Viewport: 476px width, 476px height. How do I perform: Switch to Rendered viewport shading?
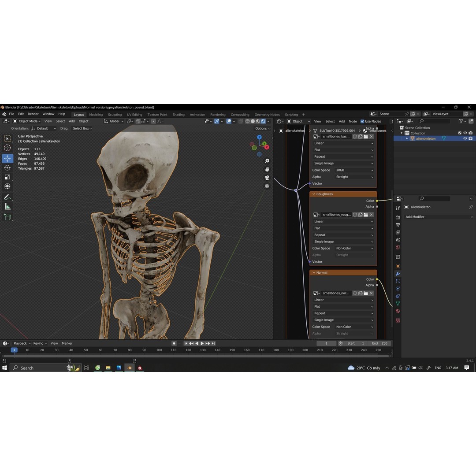click(x=263, y=121)
